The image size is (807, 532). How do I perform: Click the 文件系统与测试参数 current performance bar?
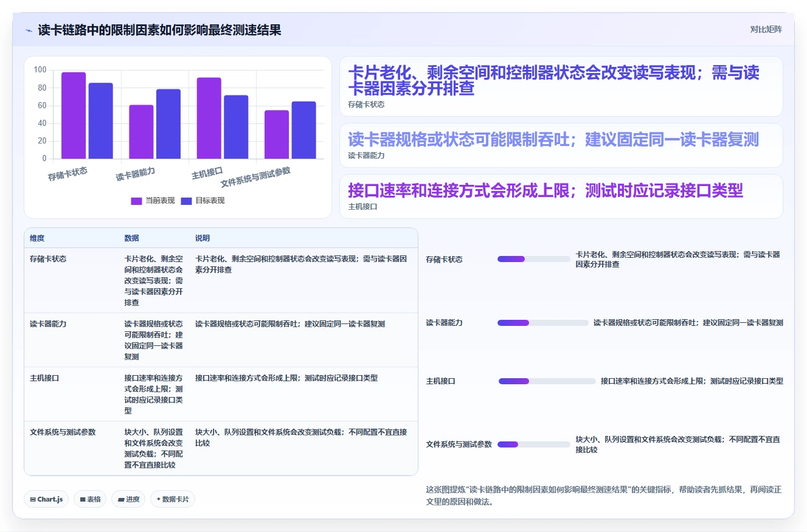pyautogui.click(x=277, y=134)
